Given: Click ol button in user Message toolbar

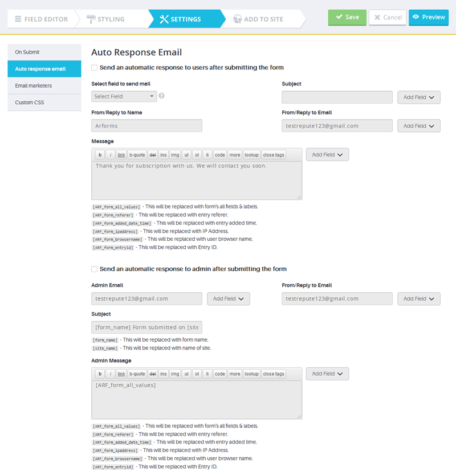Looking at the screenshot, I should point(197,155).
